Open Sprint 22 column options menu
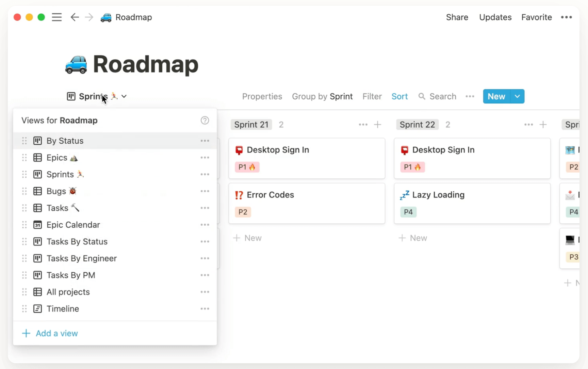This screenshot has height=369, width=588. pos(528,125)
